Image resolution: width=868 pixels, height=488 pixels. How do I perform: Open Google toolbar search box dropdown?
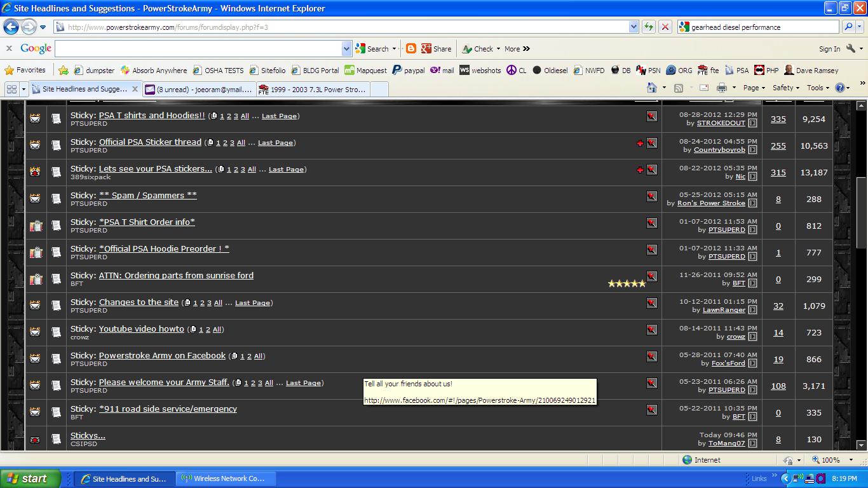tap(346, 48)
